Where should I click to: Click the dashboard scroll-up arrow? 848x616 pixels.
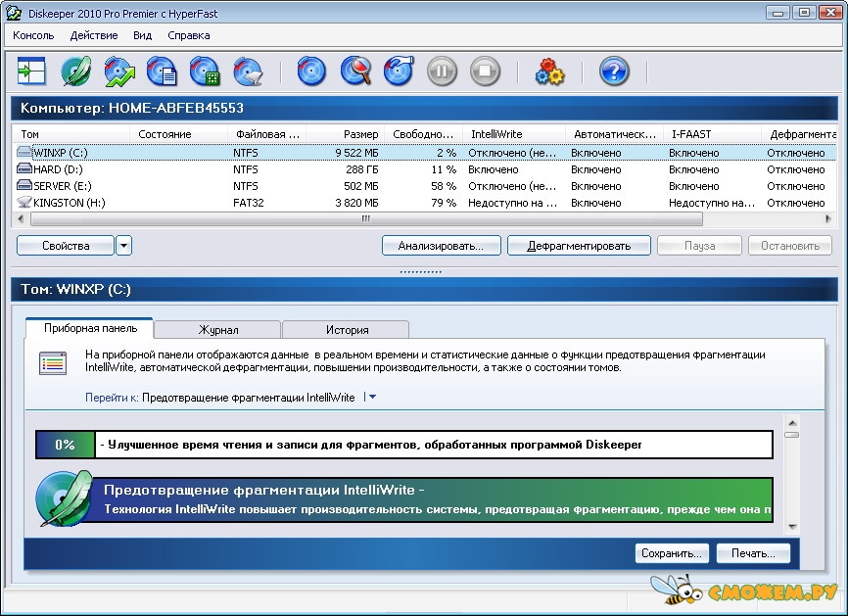tap(792, 423)
